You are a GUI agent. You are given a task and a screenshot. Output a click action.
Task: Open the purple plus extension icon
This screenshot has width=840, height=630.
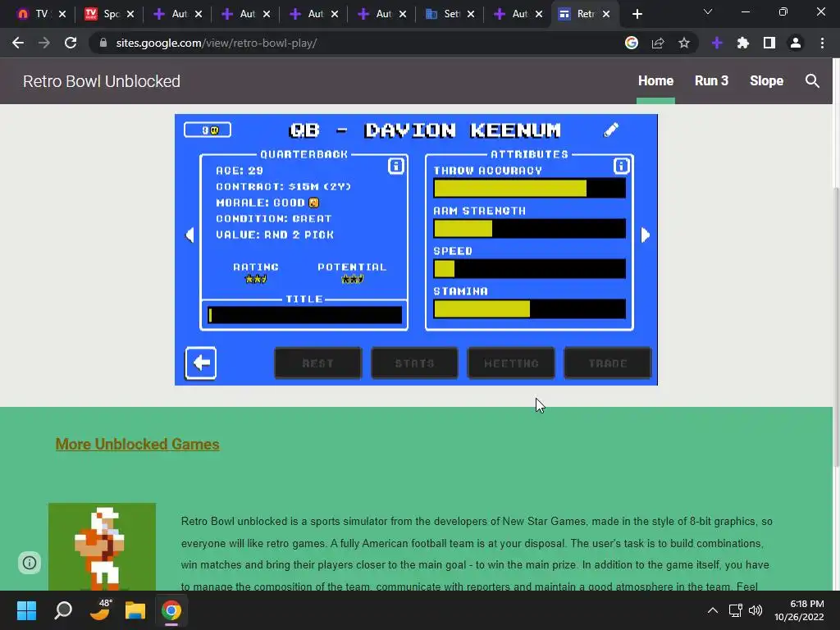[x=717, y=43]
